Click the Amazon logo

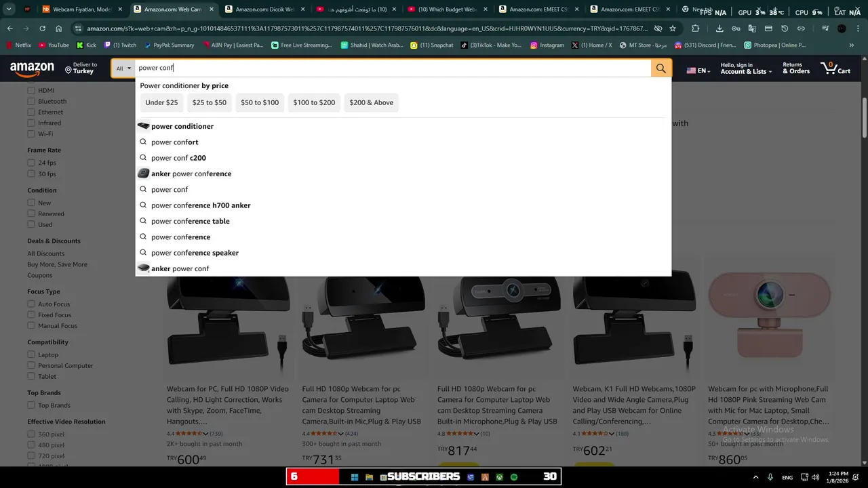pos(32,68)
